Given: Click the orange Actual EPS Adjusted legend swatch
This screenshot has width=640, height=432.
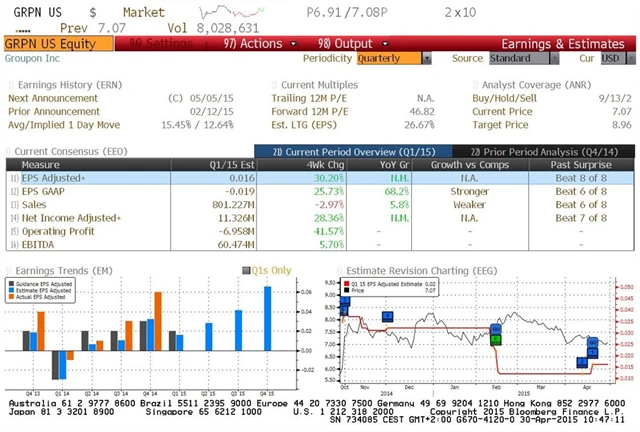Looking at the screenshot, I should (x=12, y=296).
